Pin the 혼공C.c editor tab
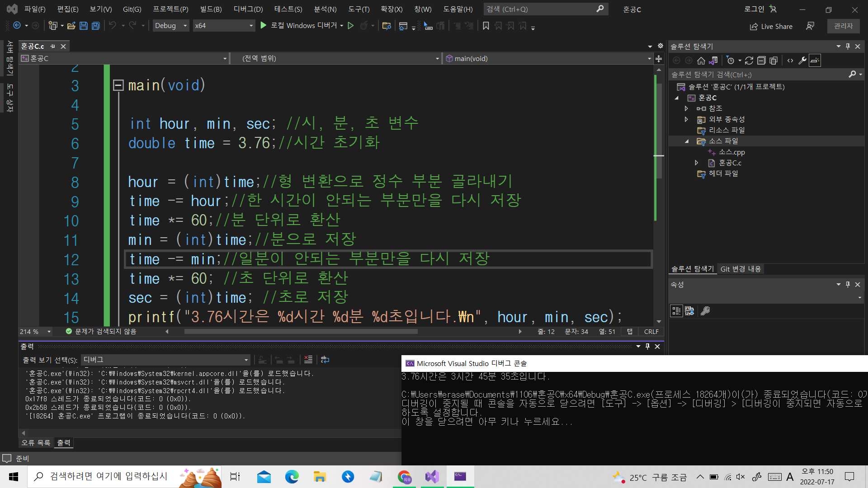Viewport: 868px width, 488px height. 53,47
